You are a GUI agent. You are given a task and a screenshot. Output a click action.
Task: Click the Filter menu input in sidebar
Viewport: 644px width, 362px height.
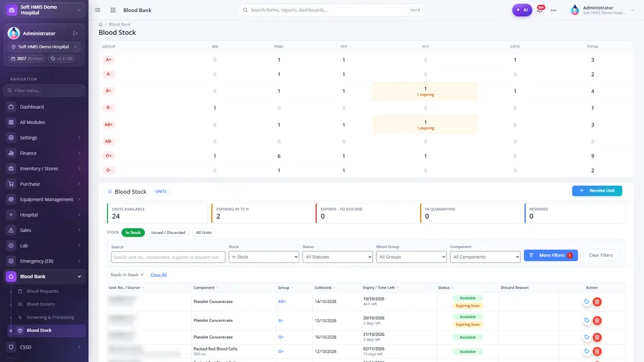(44, 90)
